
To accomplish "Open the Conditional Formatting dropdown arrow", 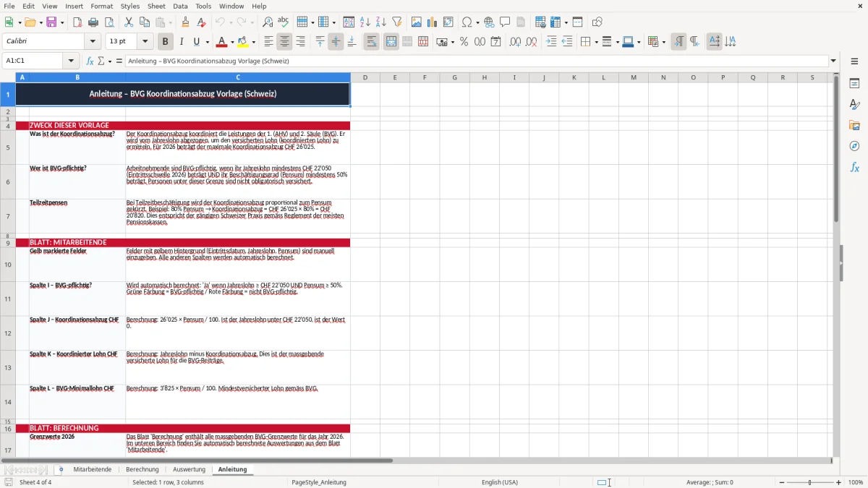I will click(663, 42).
